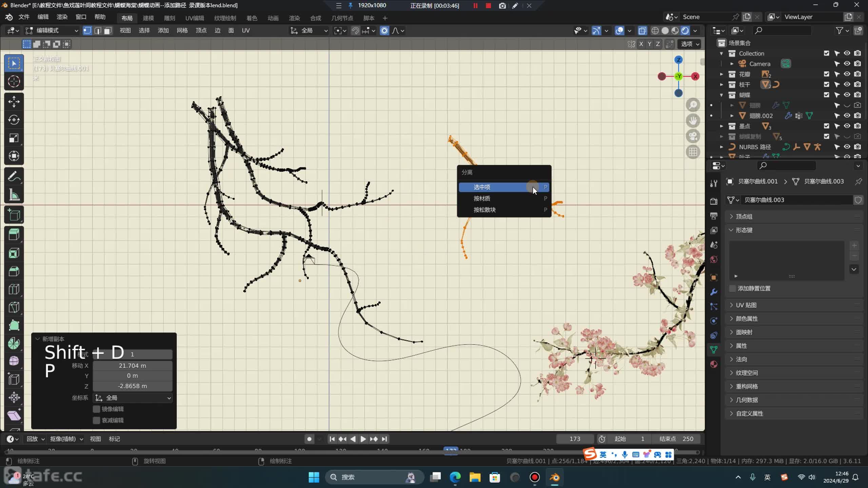Switch to the UV编辑 workspace tab
This screenshot has height=488, width=868.
(195, 18)
